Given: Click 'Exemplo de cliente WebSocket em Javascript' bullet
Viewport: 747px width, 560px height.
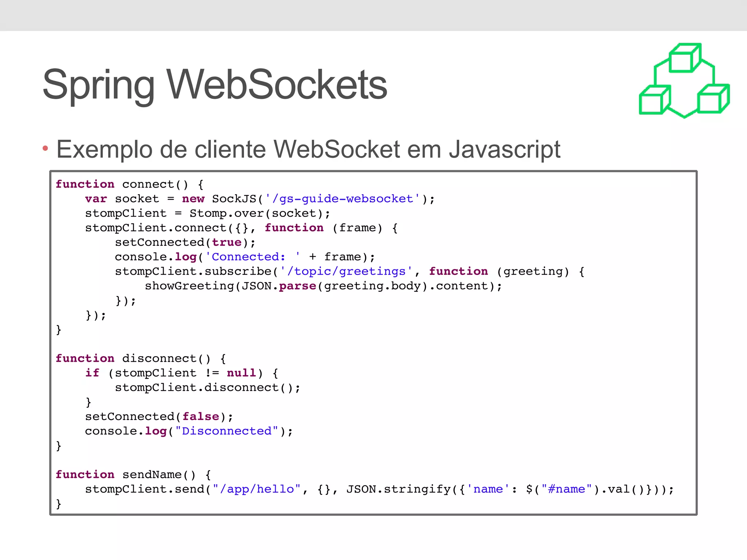Looking at the screenshot, I should pyautogui.click(x=308, y=149).
